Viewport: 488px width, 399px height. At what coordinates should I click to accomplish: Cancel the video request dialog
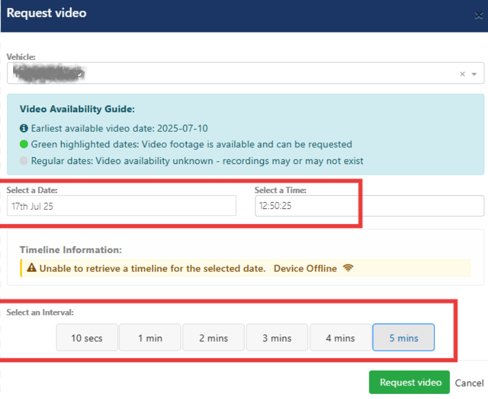[x=469, y=383]
